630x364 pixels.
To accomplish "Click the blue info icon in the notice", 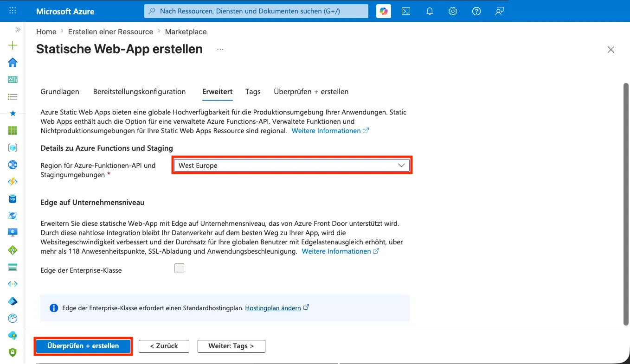I will [54, 308].
